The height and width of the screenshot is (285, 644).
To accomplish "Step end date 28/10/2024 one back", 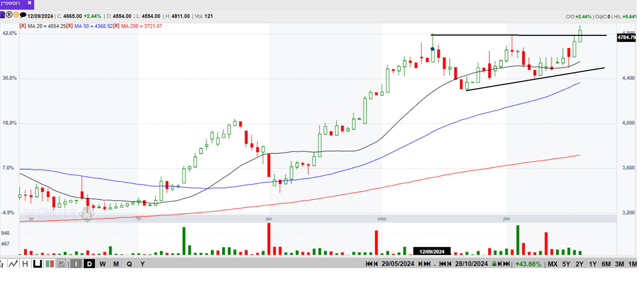I will (449, 264).
